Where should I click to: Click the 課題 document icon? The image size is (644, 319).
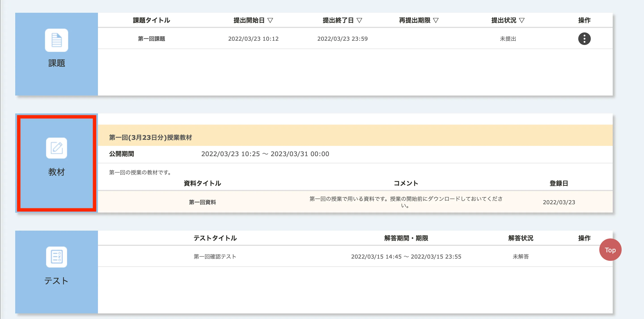click(57, 40)
